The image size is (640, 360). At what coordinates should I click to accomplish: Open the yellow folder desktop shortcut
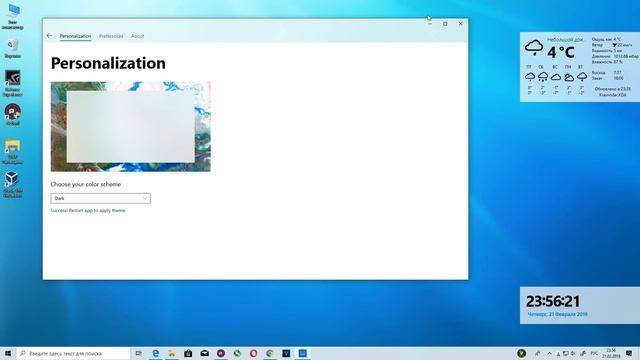13,152
